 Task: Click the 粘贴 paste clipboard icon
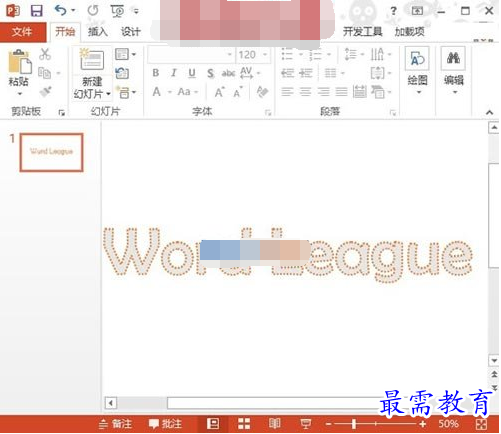[x=20, y=62]
